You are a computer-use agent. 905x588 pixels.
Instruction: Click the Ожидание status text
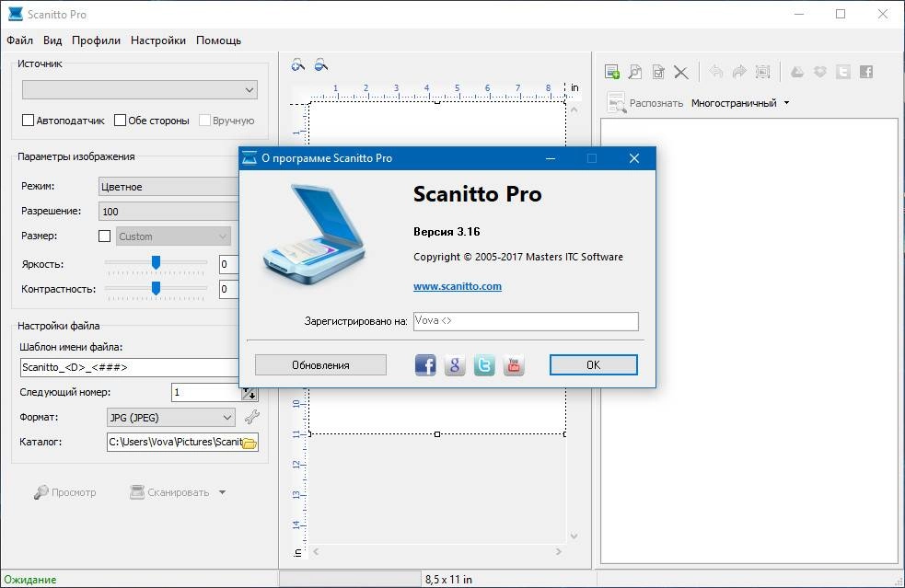click(30, 580)
